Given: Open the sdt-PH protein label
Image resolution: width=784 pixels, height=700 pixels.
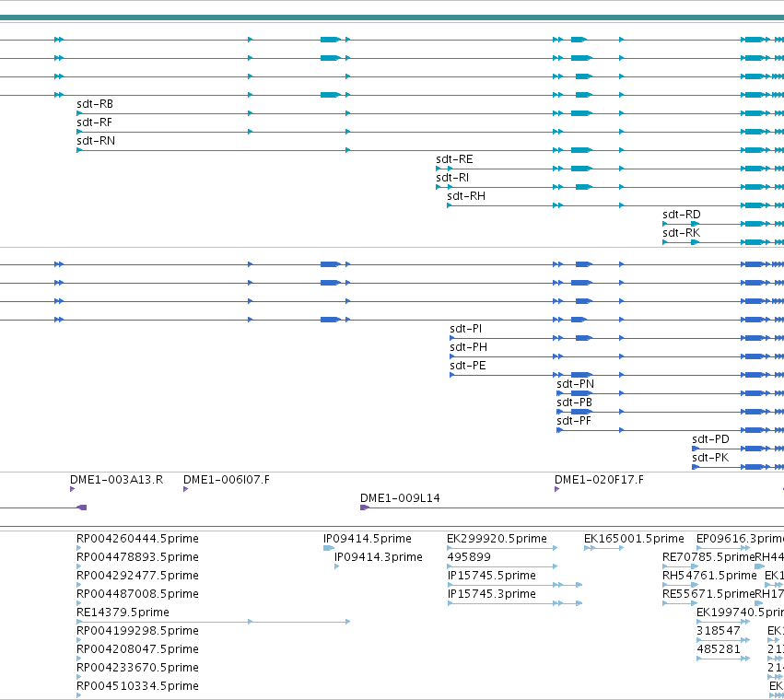Looking at the screenshot, I should pos(468,347).
